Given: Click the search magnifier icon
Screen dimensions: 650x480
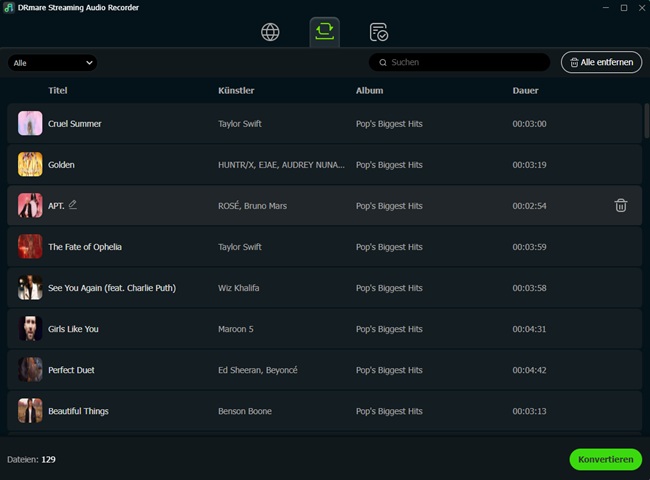Looking at the screenshot, I should point(383,62).
